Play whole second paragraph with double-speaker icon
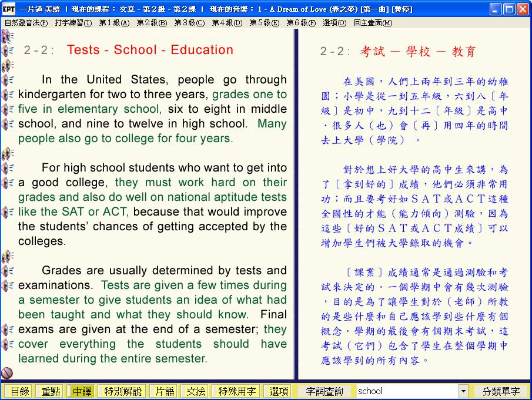 click(7, 153)
